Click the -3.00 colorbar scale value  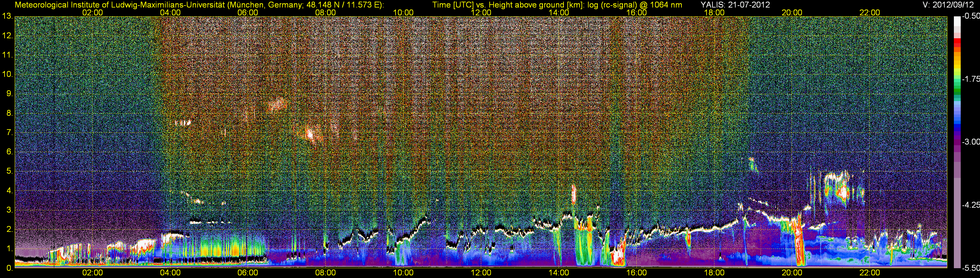970,142
